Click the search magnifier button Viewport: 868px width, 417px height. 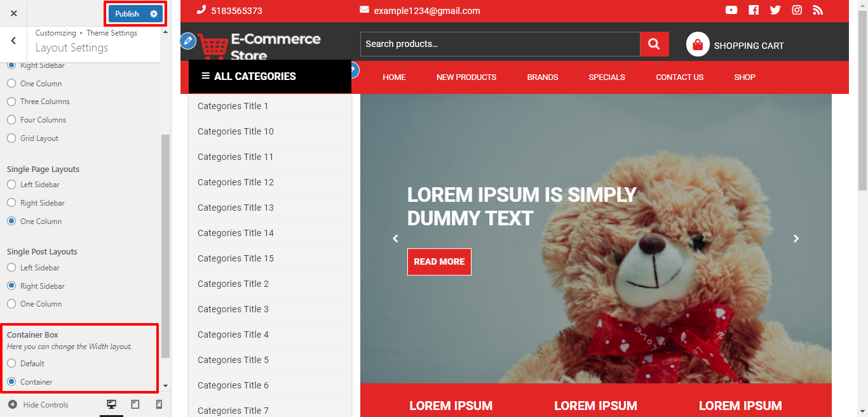click(654, 44)
